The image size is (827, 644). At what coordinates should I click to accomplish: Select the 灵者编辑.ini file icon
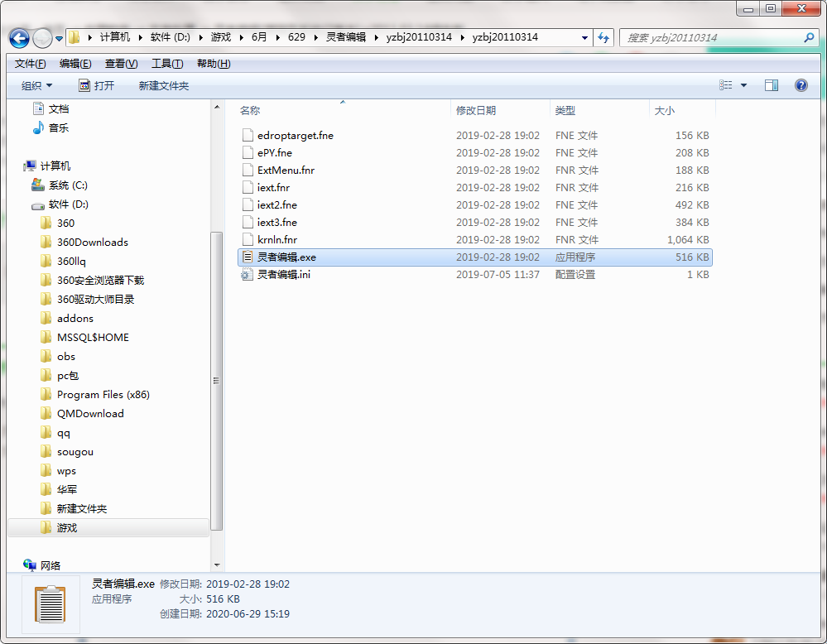coord(247,274)
